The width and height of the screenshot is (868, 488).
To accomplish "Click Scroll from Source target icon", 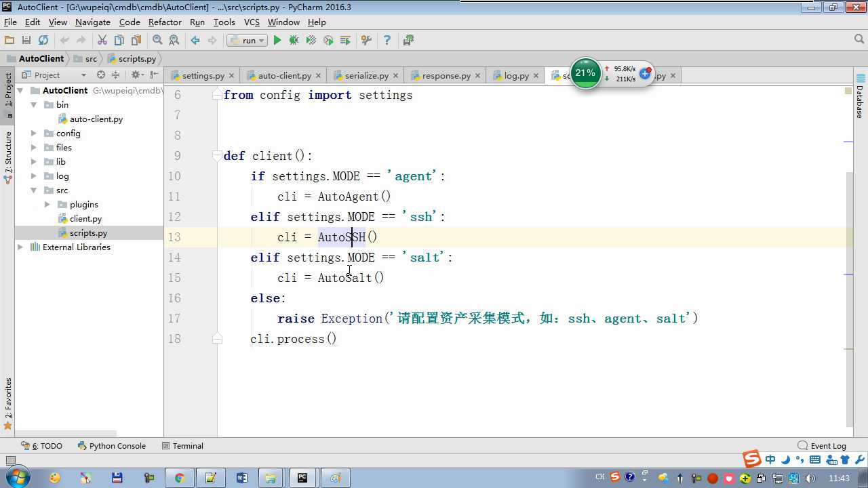I will coord(101,75).
